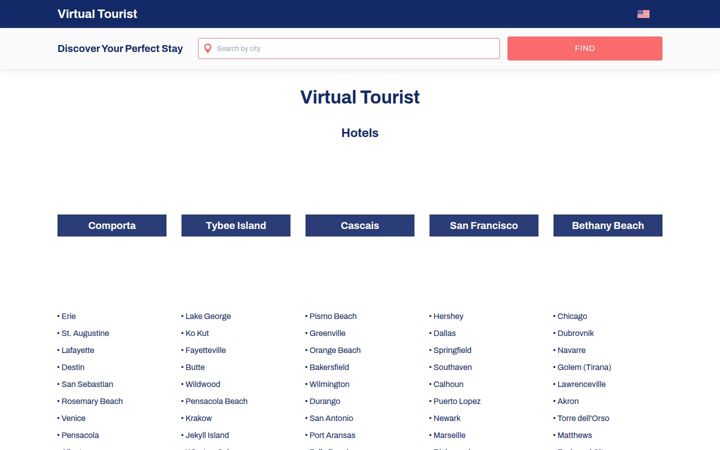
Task: Open the Lake George link
Action: point(208,316)
